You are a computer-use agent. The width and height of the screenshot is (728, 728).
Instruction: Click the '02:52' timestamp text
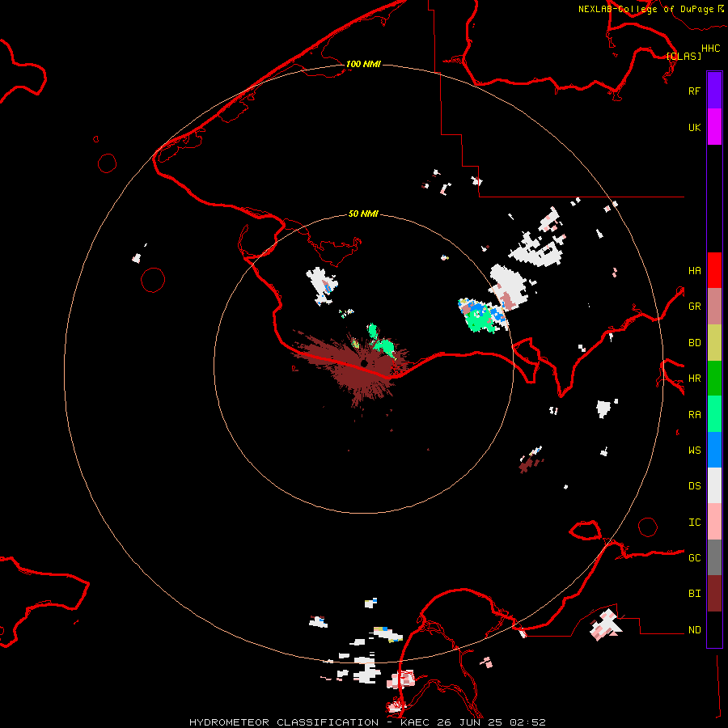click(527, 722)
